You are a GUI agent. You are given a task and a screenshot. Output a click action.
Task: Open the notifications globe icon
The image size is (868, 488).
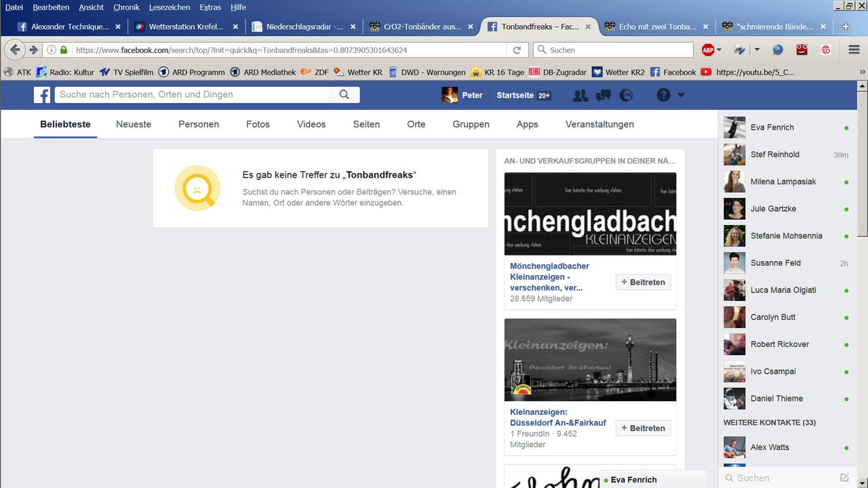pyautogui.click(x=626, y=96)
